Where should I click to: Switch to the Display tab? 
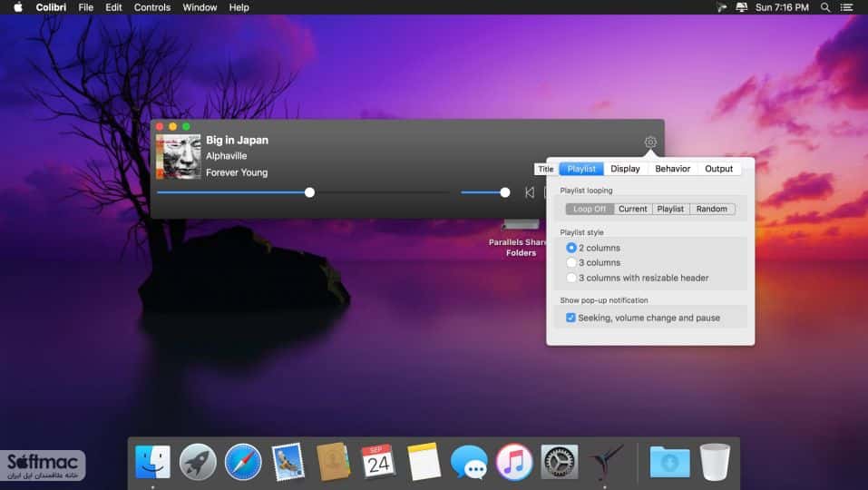(x=625, y=168)
